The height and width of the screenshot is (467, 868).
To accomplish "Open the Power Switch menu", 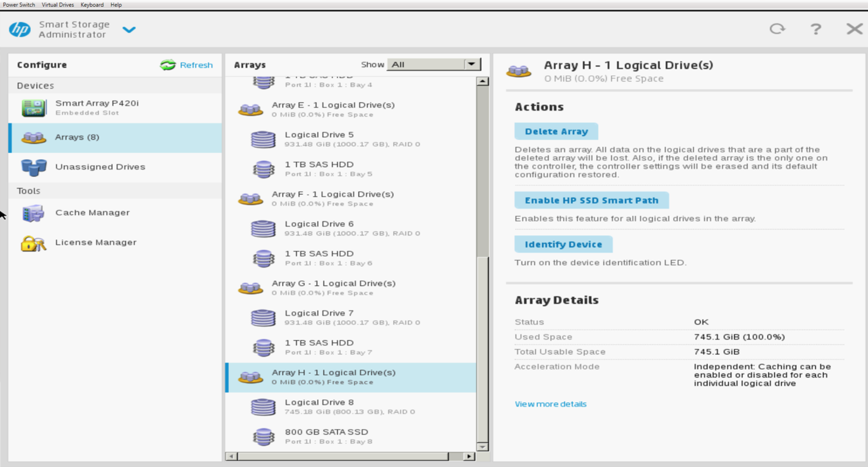I will 19,5.
